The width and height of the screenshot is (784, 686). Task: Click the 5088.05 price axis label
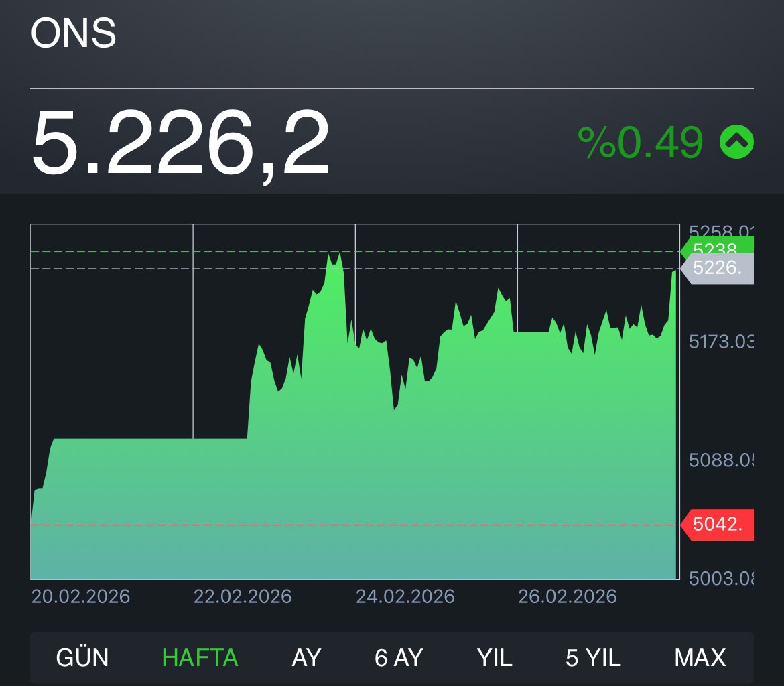721,460
